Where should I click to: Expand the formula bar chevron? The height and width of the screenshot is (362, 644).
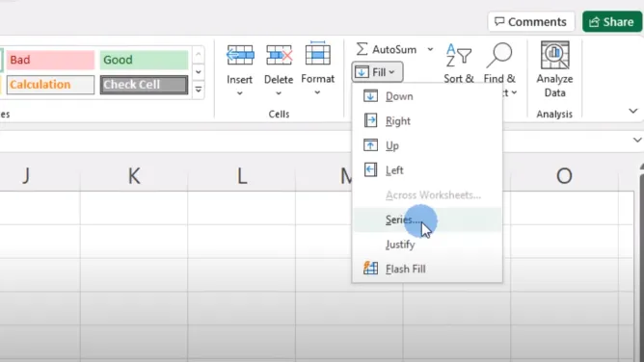[x=637, y=140]
